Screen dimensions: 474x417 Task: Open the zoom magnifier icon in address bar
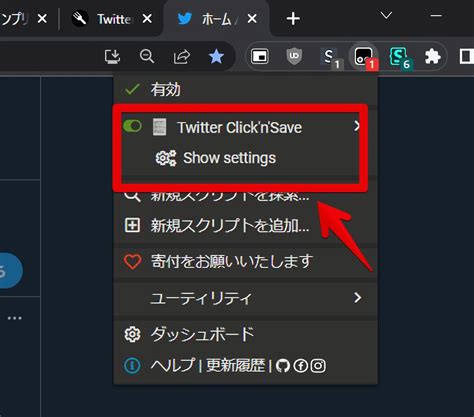coord(147,56)
